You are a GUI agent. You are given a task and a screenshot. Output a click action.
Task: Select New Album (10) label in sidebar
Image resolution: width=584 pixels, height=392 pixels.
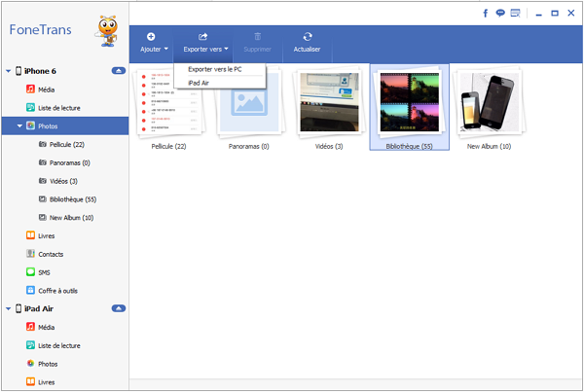point(71,218)
